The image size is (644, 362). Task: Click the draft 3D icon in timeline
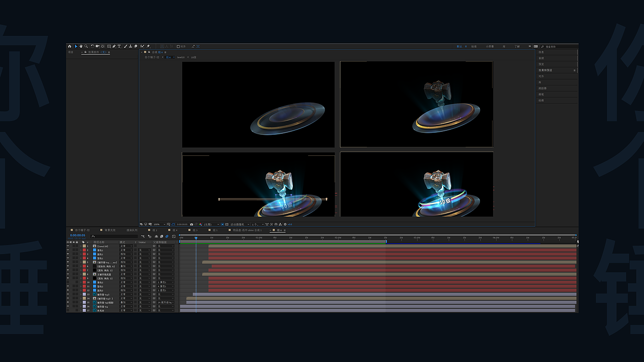150,236
